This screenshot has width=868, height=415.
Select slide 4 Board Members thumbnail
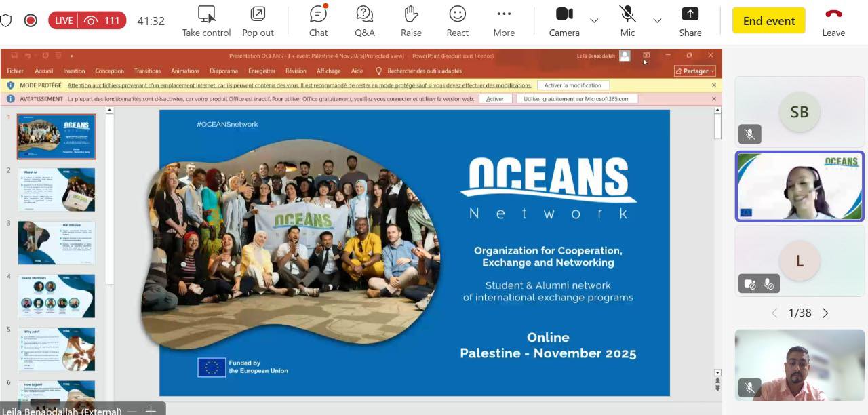[x=56, y=296]
